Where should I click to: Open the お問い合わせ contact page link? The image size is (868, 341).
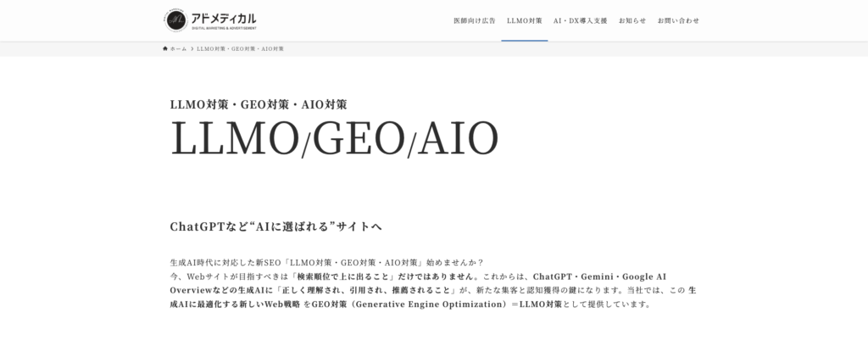coord(678,20)
